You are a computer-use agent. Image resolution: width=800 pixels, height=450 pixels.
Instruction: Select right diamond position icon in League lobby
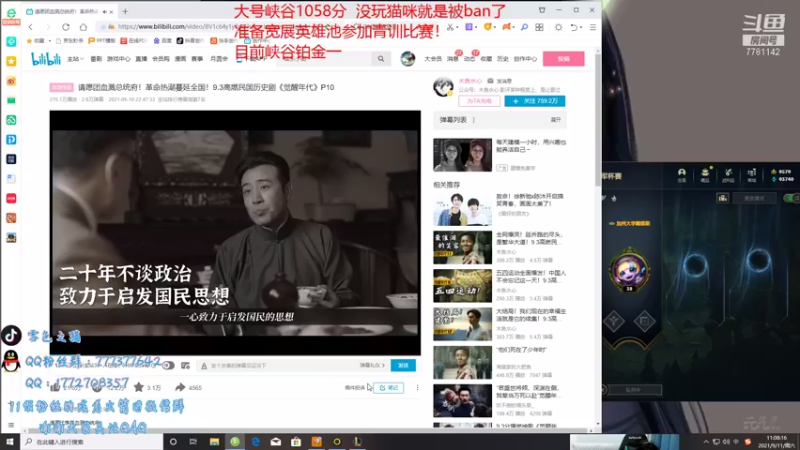pyautogui.click(x=644, y=321)
